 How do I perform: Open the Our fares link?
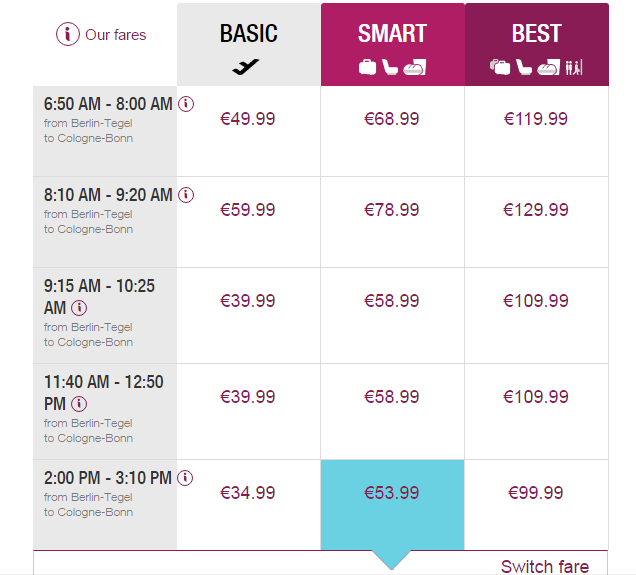point(116,35)
